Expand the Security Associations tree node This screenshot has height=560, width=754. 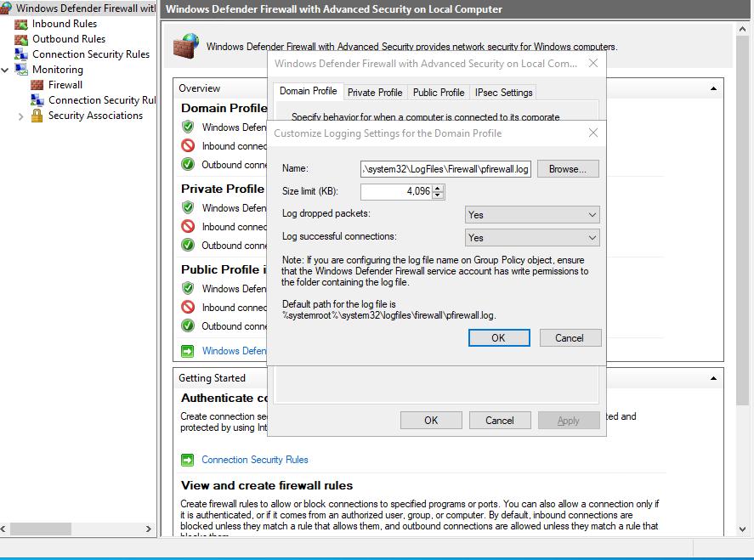(21, 116)
